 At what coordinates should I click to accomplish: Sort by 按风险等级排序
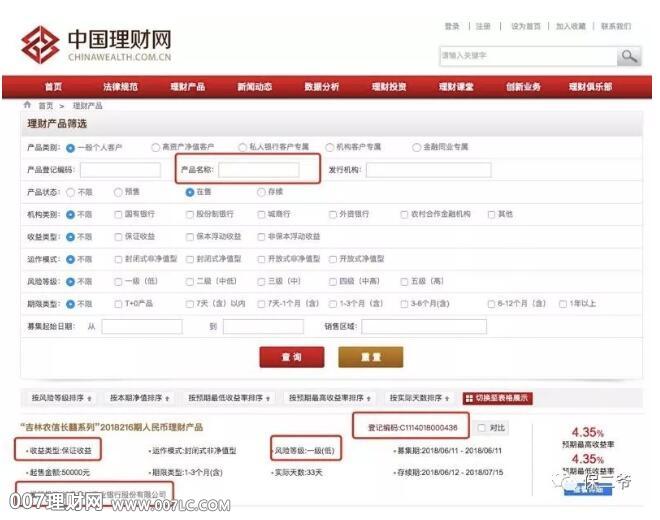click(61, 398)
